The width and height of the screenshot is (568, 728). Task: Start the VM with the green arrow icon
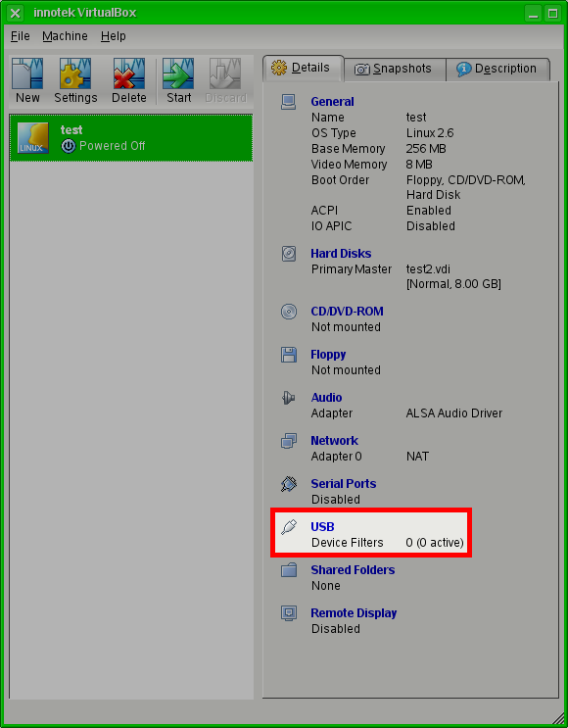178,73
